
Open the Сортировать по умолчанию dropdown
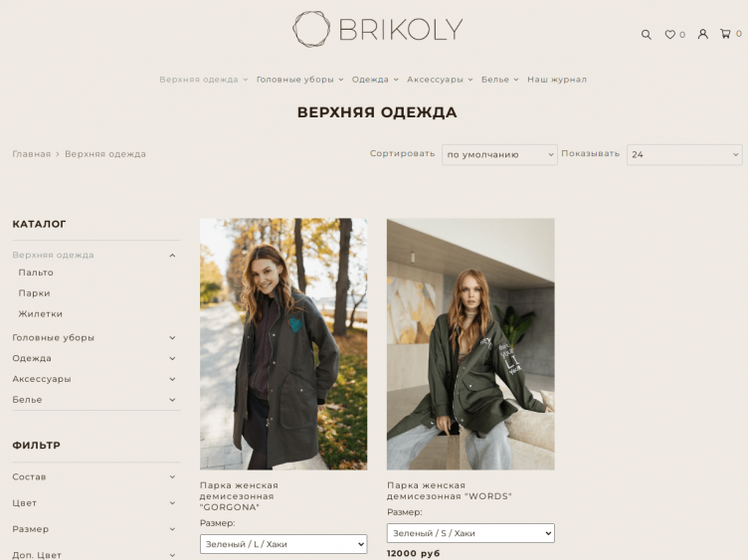pyautogui.click(x=499, y=154)
